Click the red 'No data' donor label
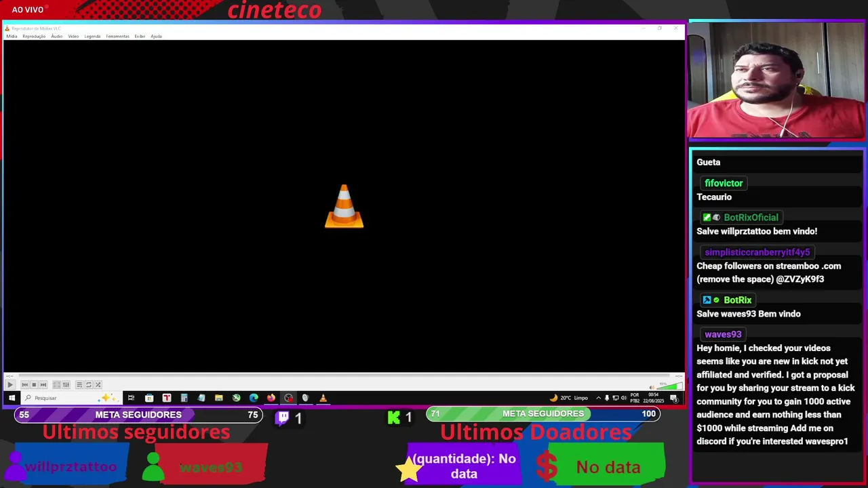This screenshot has width=868, height=488. point(608,467)
